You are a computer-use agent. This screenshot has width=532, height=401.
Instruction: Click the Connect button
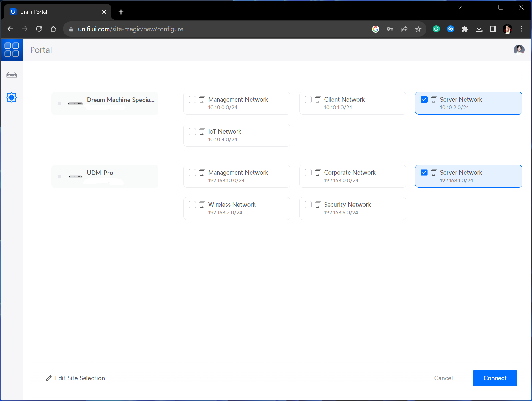coord(495,378)
